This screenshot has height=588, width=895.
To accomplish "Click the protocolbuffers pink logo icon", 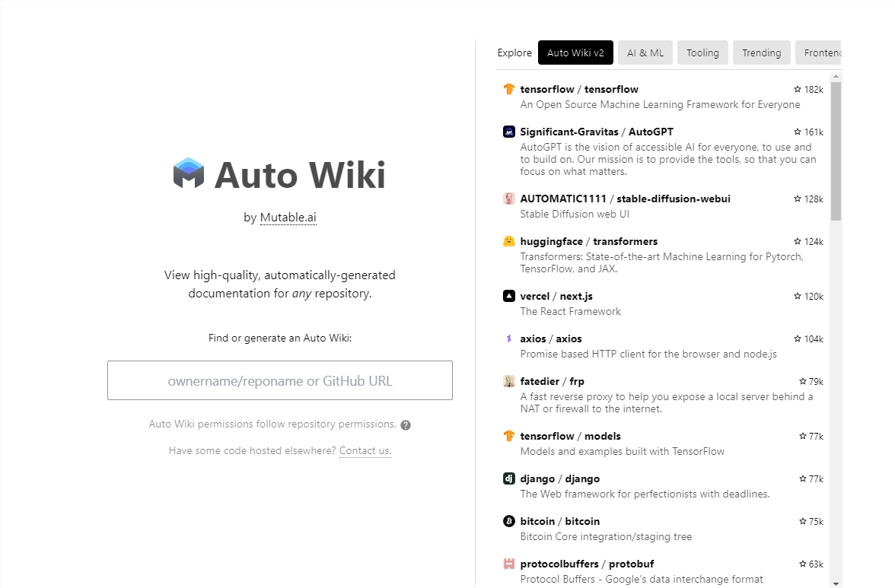I will click(x=508, y=564).
